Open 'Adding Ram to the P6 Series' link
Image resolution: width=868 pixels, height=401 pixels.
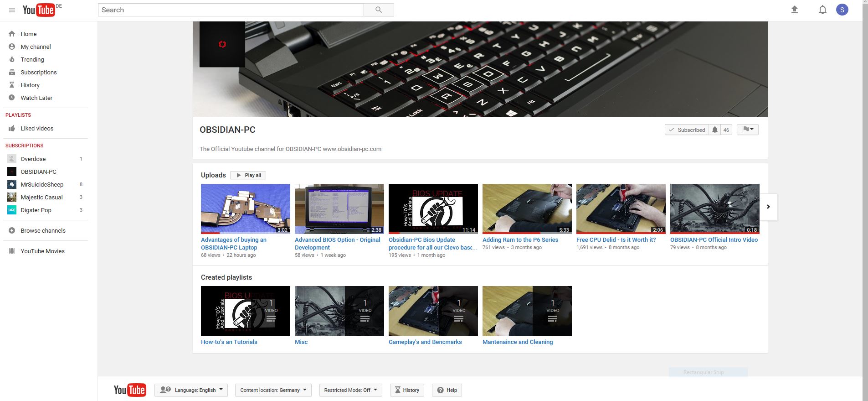point(520,240)
